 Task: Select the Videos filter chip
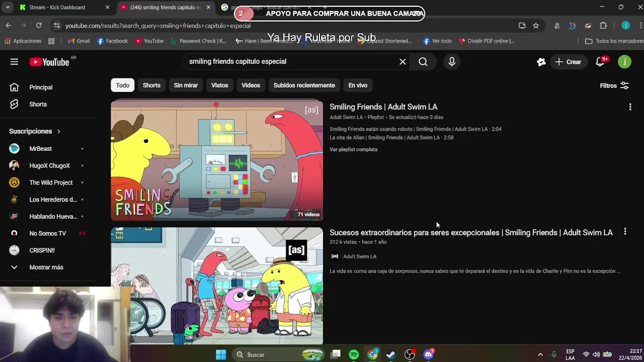(x=251, y=85)
